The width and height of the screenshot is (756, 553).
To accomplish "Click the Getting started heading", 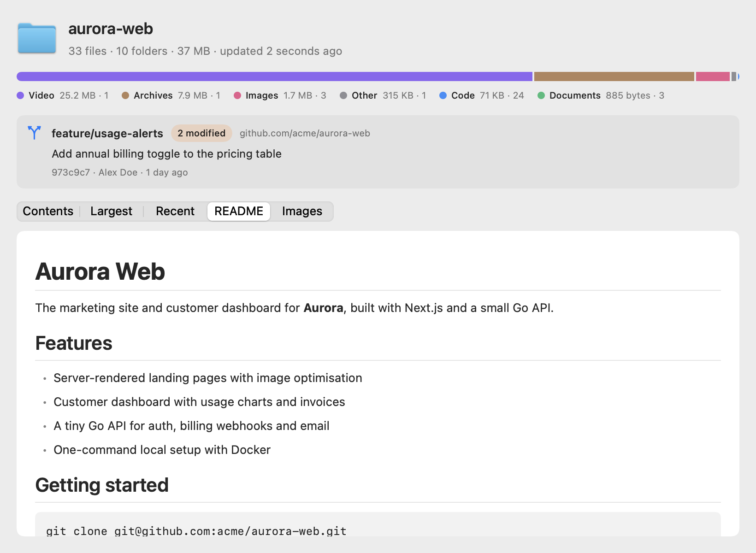I will point(102,485).
